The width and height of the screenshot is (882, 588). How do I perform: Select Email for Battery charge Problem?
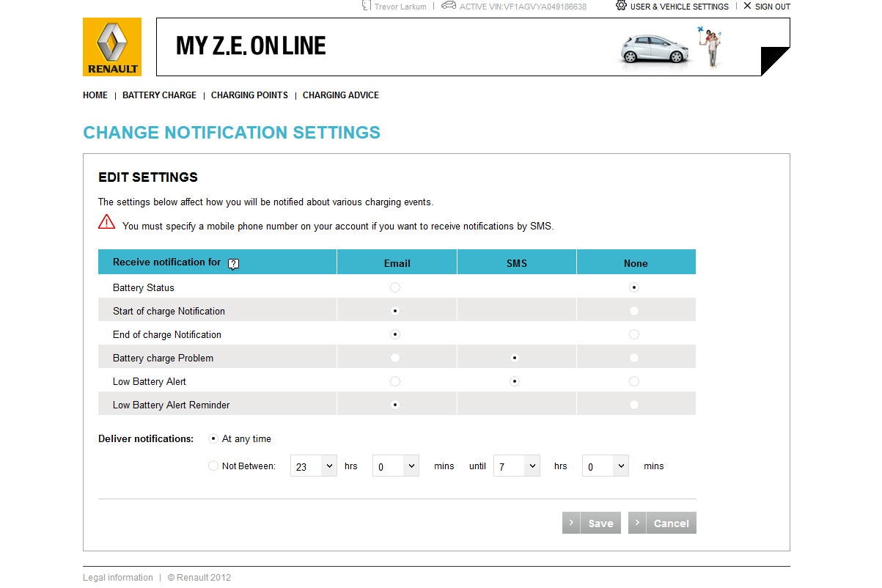coord(395,358)
